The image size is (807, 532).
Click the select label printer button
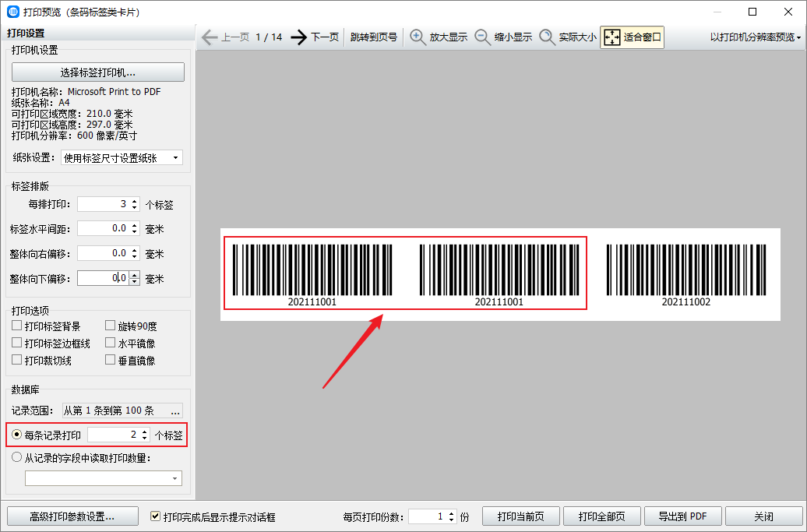[x=98, y=72]
